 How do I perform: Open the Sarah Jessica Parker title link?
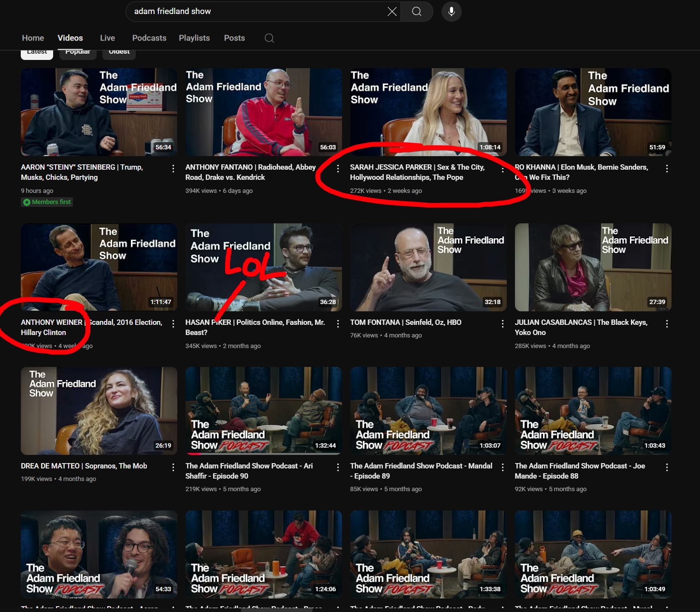tap(417, 172)
